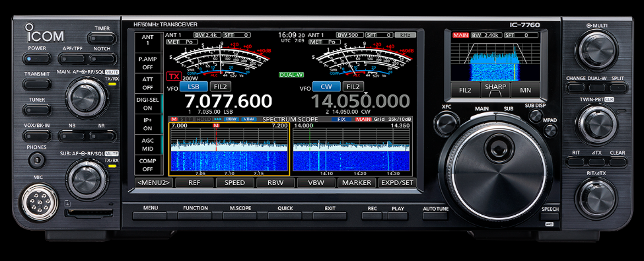Tap the sub BW 500 indicator
644x261 pixels.
349,35
